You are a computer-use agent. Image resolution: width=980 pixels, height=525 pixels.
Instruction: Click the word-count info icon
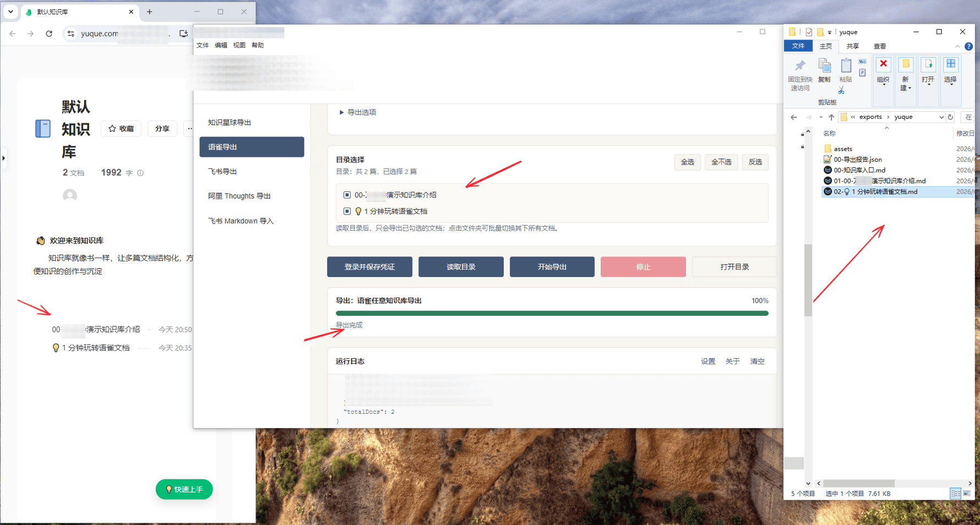[140, 173]
